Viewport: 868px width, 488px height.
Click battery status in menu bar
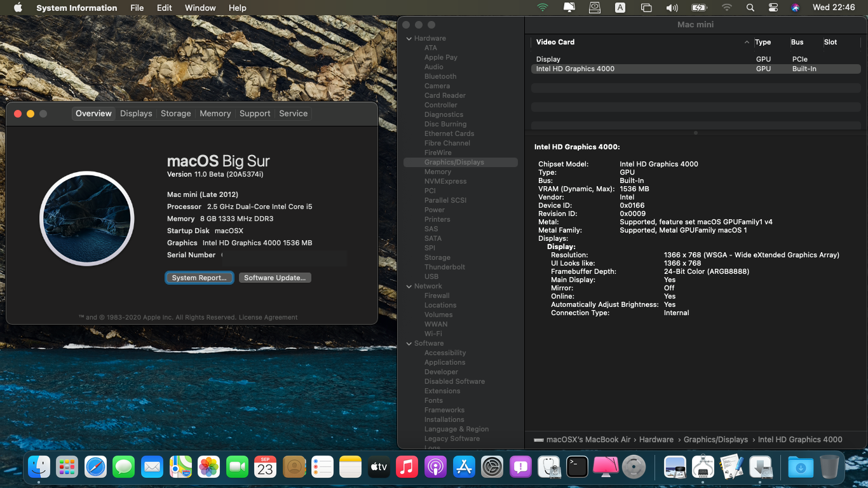tap(699, 8)
